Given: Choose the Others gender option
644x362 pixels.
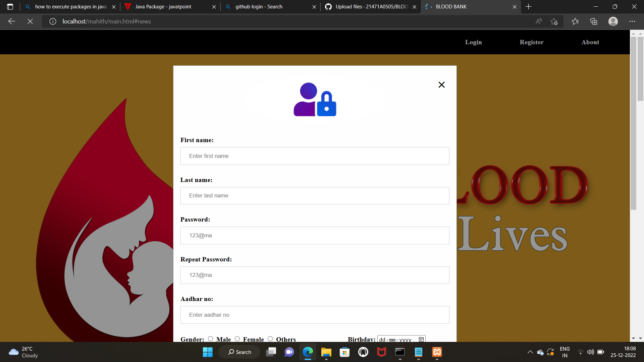Looking at the screenshot, I should (x=270, y=339).
